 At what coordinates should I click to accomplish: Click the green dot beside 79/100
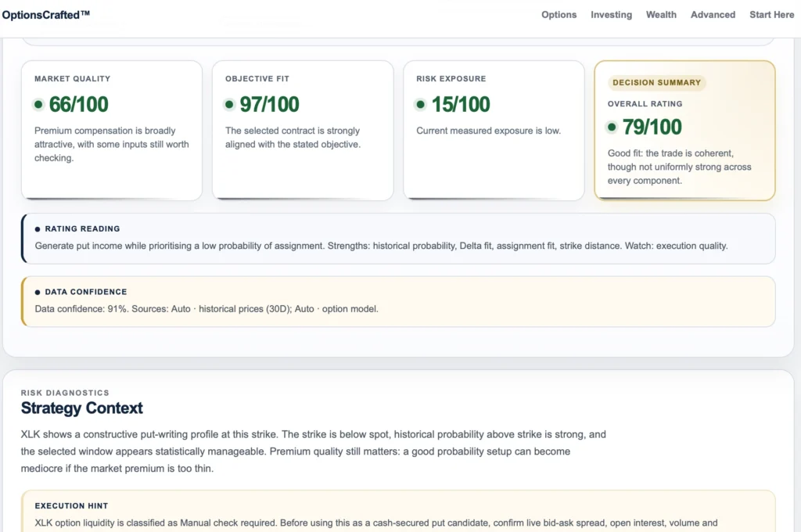pyautogui.click(x=612, y=128)
